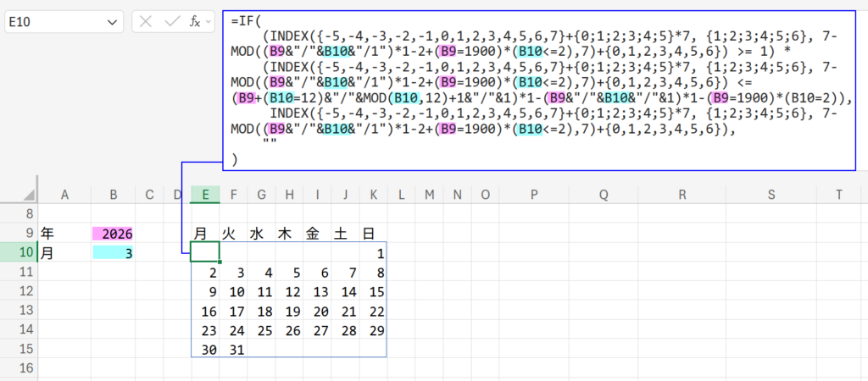
Task: Expand the Name Box dropdown arrow
Action: pyautogui.click(x=111, y=22)
